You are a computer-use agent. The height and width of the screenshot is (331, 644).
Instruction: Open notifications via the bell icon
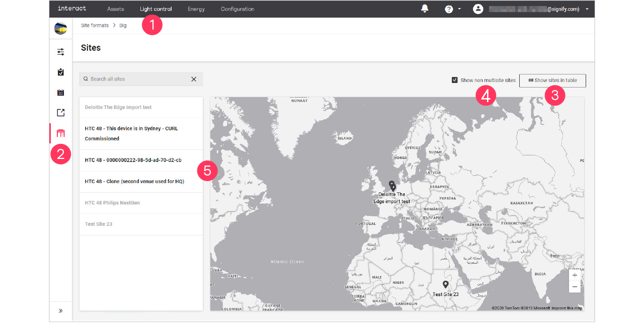tap(424, 9)
